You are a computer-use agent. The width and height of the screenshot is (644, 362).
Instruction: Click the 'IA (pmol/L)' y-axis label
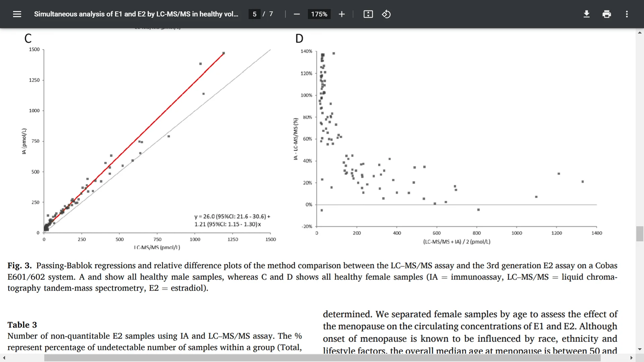24,141
